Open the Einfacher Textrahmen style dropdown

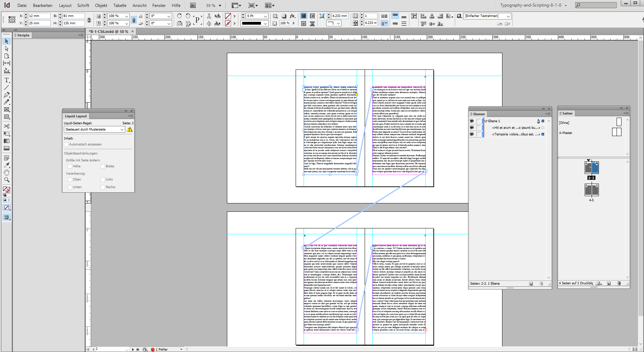pos(508,16)
